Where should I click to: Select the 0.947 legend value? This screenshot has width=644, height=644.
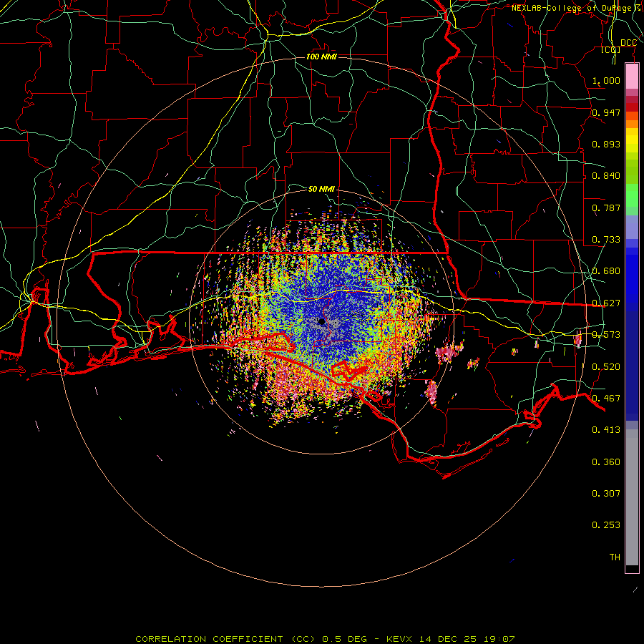point(606,112)
